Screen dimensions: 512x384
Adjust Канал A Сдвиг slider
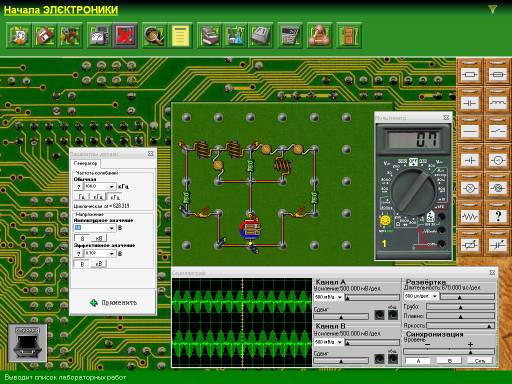342,316
